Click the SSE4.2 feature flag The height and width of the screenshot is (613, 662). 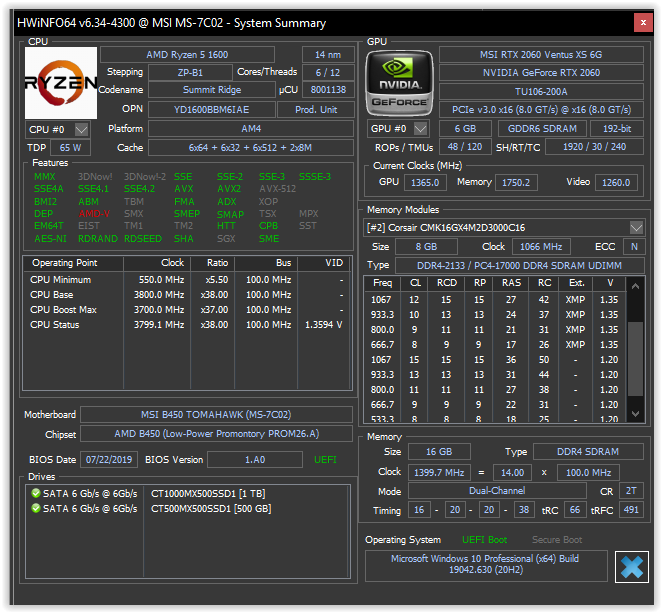(139, 189)
